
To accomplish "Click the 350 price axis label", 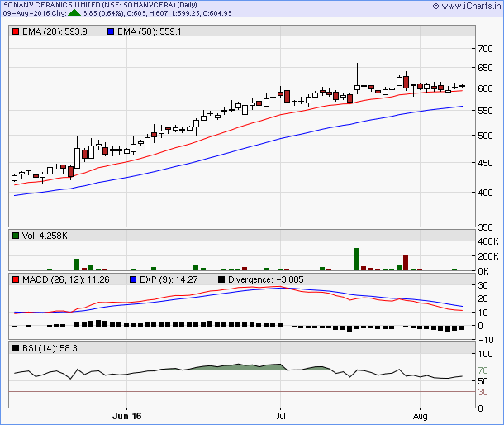I will pos(485,227).
